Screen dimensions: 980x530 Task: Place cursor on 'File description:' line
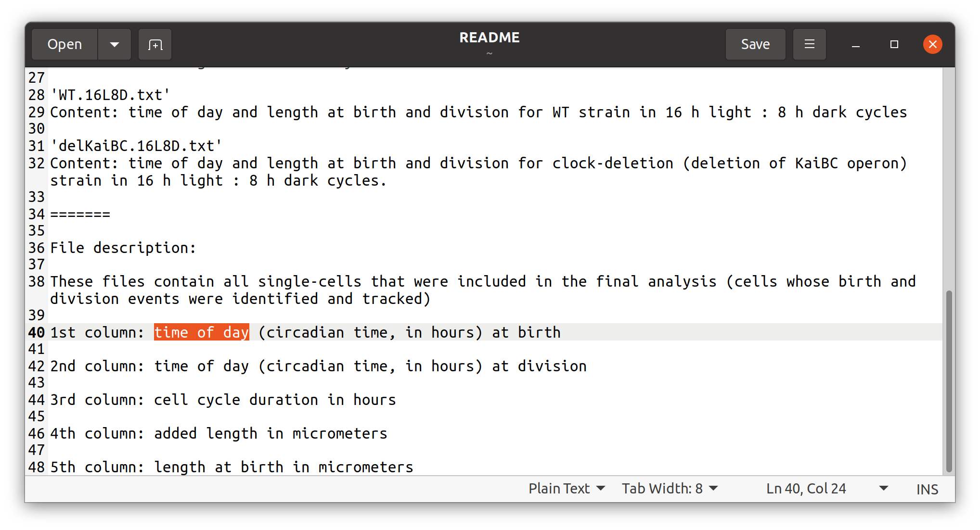click(x=123, y=248)
